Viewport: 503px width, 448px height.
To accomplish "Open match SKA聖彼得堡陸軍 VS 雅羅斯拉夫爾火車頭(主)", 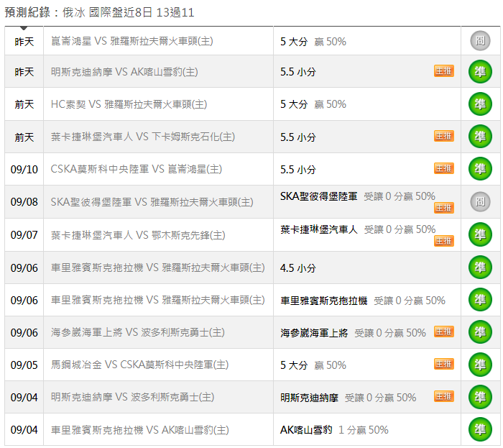I will pyautogui.click(x=152, y=202).
